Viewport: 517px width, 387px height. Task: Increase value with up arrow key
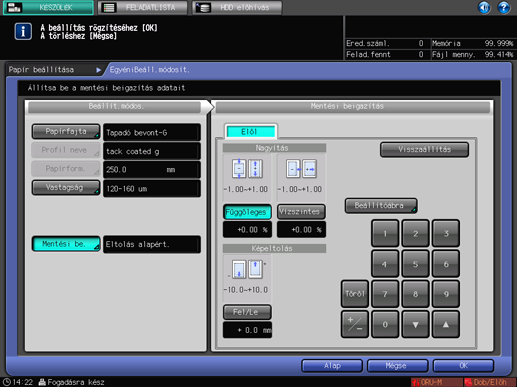(446, 324)
